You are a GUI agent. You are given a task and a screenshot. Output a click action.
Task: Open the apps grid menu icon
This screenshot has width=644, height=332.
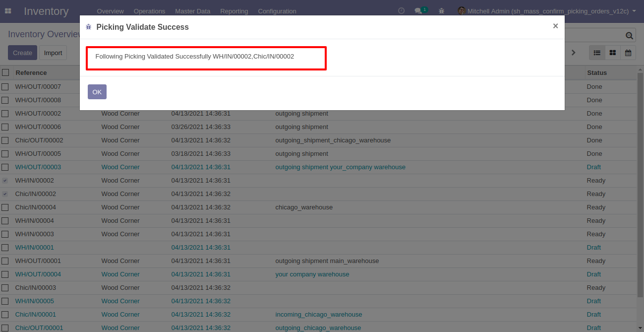[8, 11]
